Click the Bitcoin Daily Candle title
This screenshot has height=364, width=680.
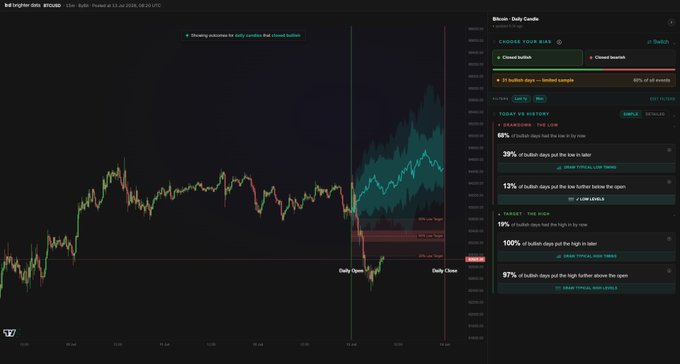516,19
